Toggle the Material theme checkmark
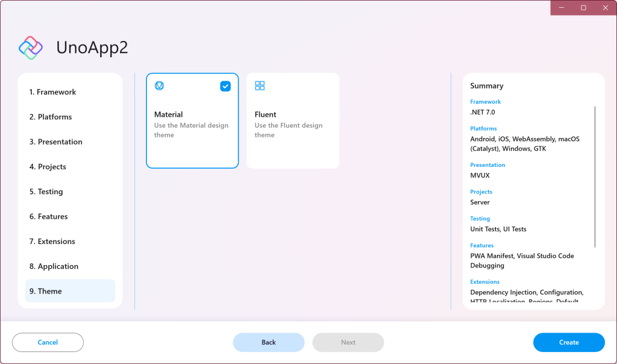The width and height of the screenshot is (617, 364). click(x=225, y=86)
